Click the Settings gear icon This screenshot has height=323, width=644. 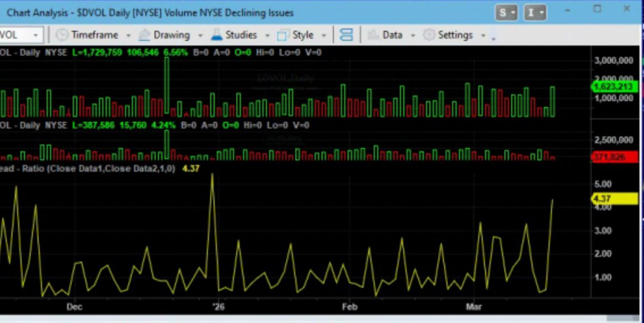point(429,35)
